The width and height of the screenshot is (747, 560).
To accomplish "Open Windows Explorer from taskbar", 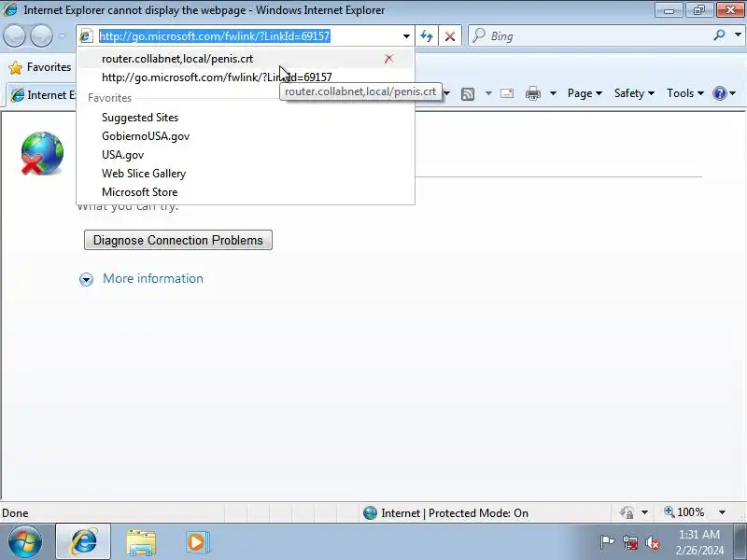I will click(141, 542).
